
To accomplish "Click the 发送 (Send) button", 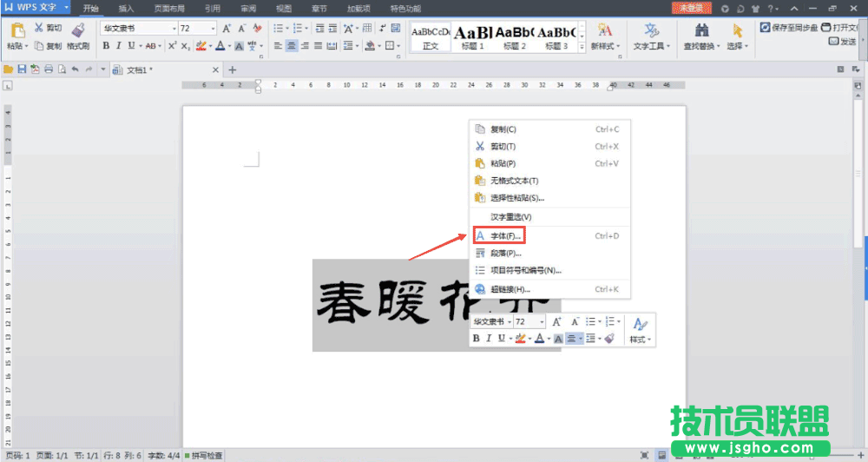I will pyautogui.click(x=843, y=41).
